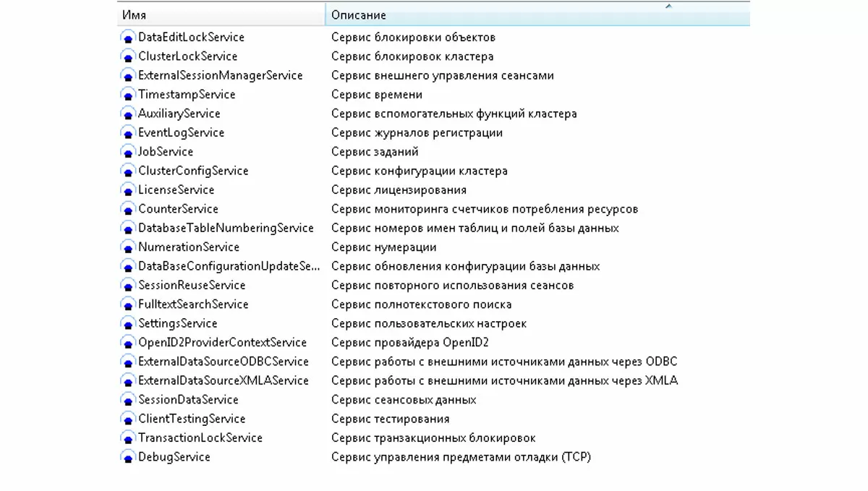Click the LicenseService service icon
Image resolution: width=868 pixels, height=491 pixels.
(x=128, y=190)
